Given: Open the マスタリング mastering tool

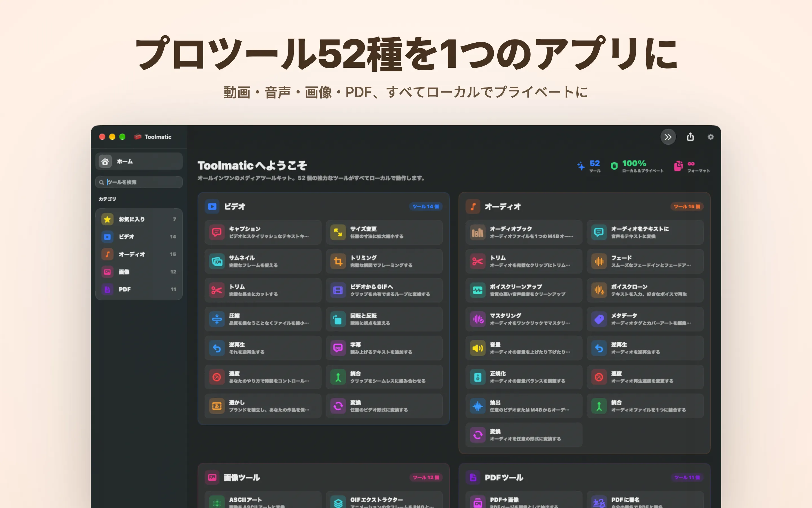Looking at the screenshot, I should click(524, 319).
